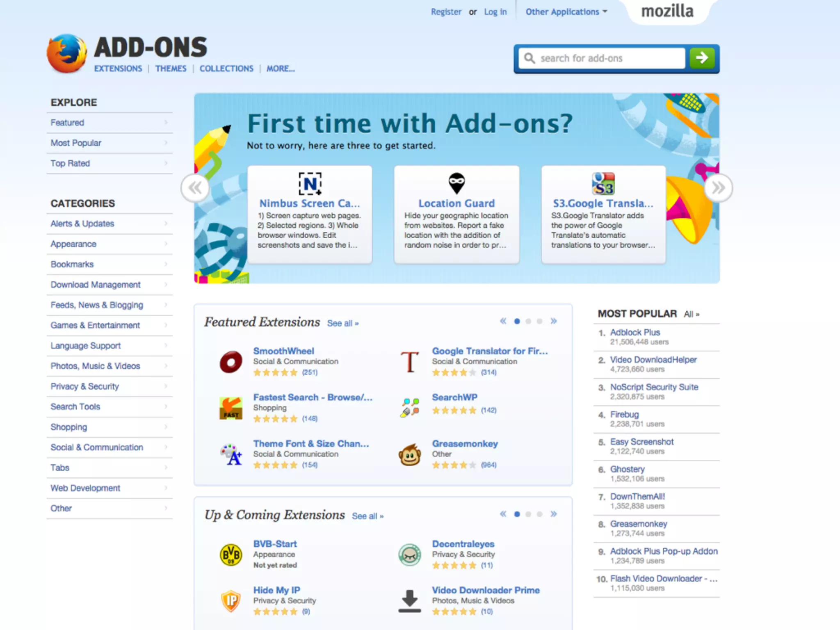Open the Greasemonkey monkey icon
The height and width of the screenshot is (630, 840).
tap(409, 455)
